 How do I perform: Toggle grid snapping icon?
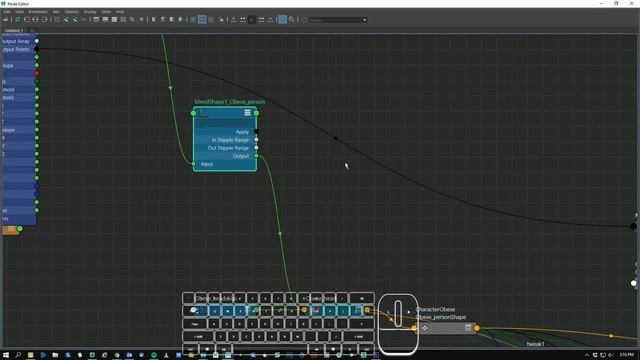211,20
